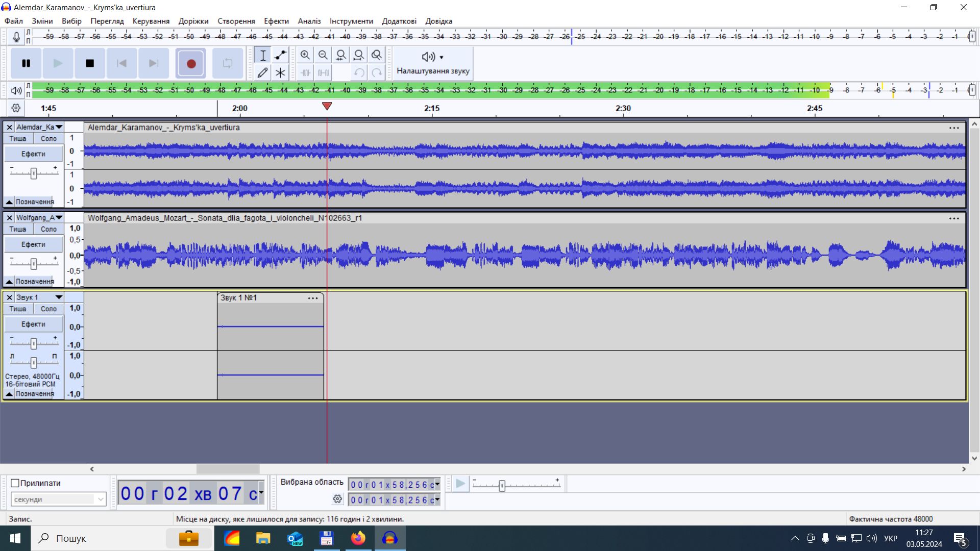Pause the recording with the Pause button
The image size is (980, 551).
point(26,63)
